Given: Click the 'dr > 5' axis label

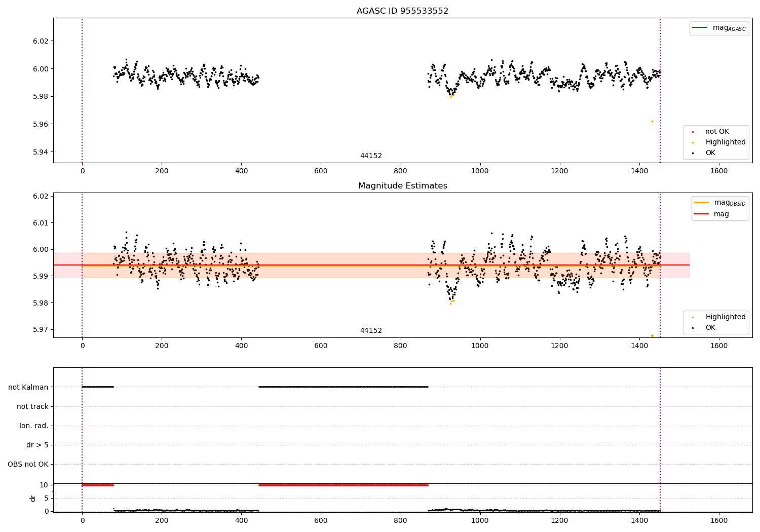Looking at the screenshot, I should [37, 445].
